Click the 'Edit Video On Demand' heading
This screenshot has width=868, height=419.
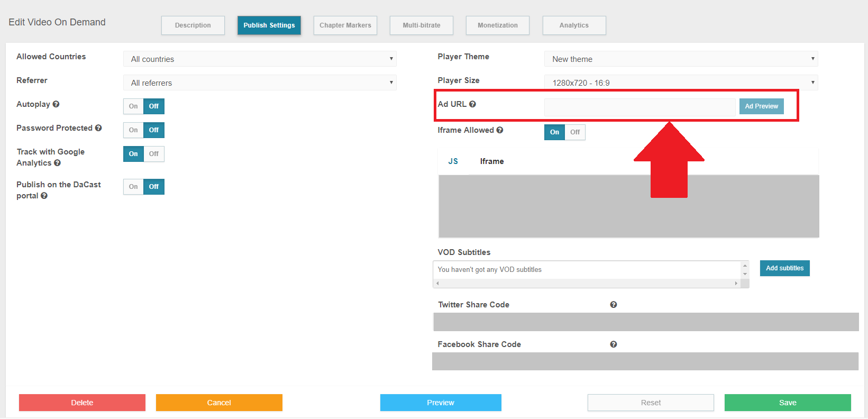57,22
